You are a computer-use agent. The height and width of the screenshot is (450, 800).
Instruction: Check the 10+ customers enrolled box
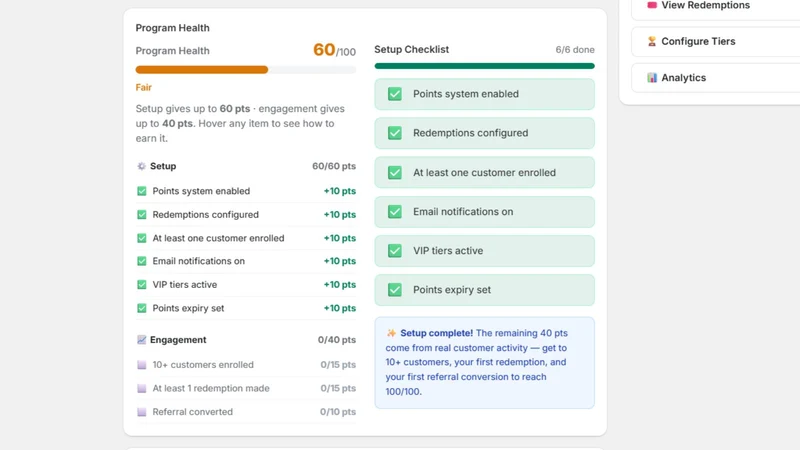141,365
